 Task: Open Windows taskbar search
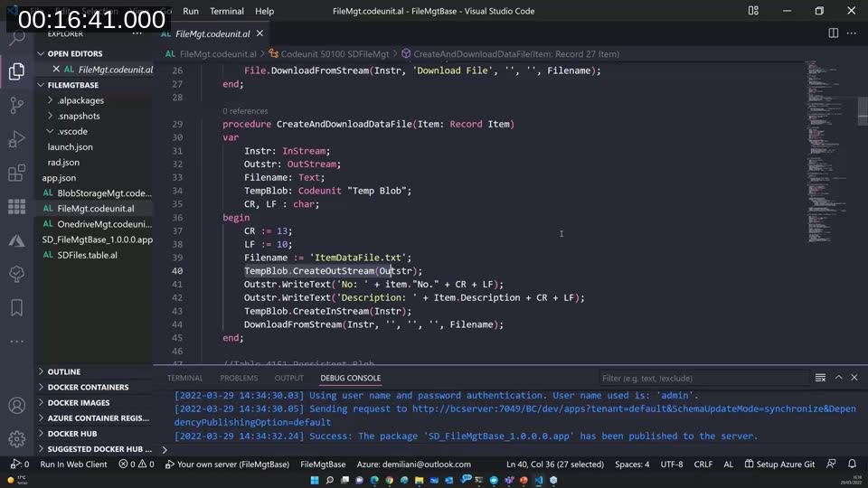(329, 480)
